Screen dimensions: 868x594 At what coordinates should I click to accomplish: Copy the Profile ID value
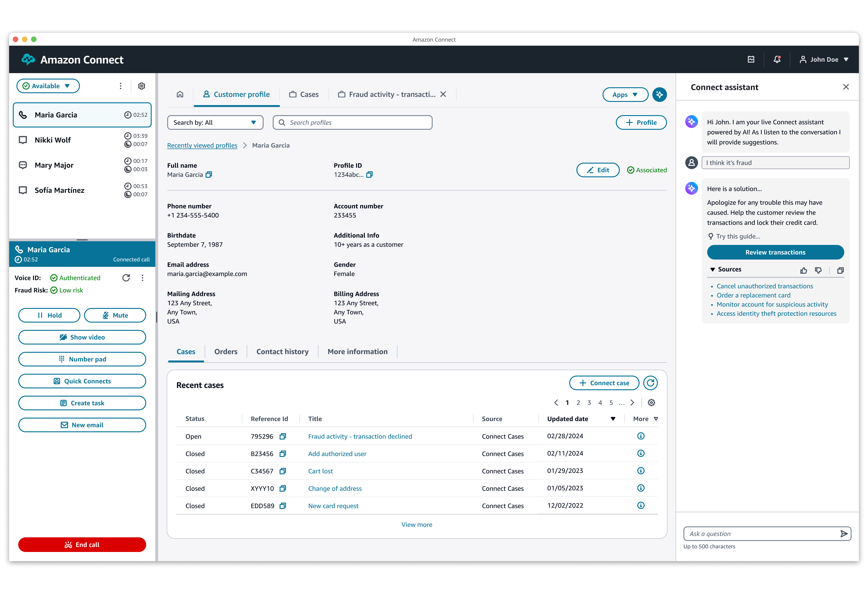369,175
